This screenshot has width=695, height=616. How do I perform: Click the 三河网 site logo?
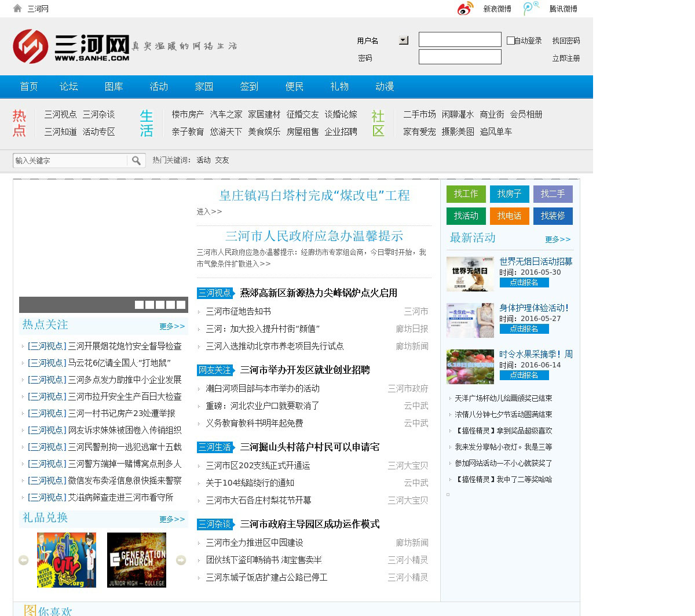pyautogui.click(x=71, y=46)
